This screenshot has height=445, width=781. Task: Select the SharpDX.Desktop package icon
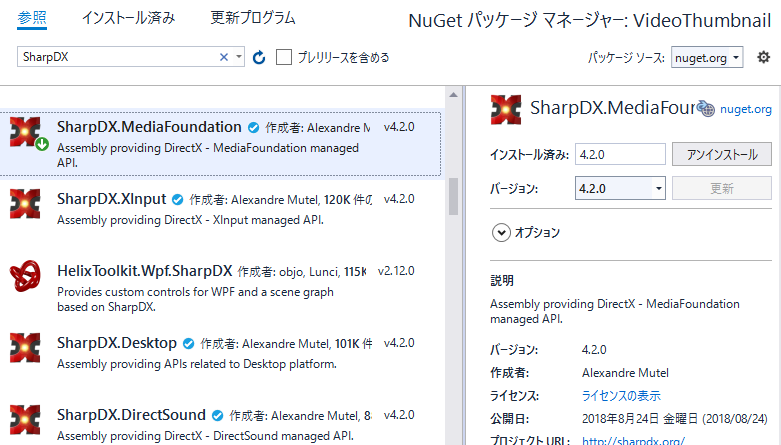point(25,348)
